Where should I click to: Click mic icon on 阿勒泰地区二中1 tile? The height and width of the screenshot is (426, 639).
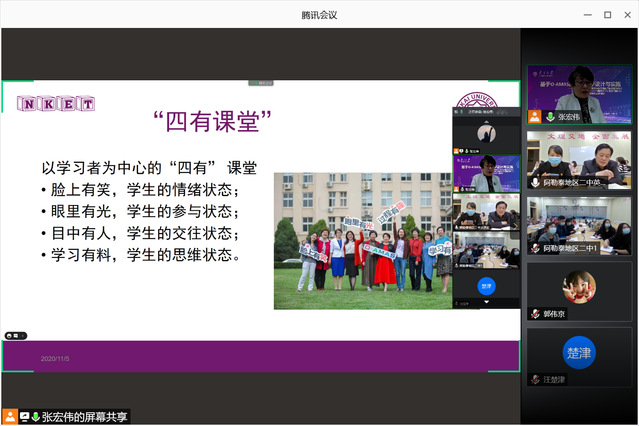tap(536, 248)
